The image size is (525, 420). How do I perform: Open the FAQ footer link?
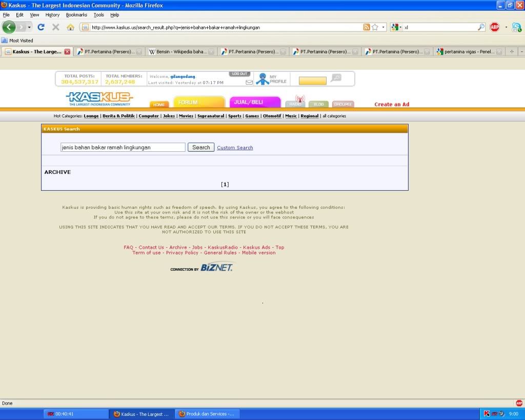tap(128, 248)
